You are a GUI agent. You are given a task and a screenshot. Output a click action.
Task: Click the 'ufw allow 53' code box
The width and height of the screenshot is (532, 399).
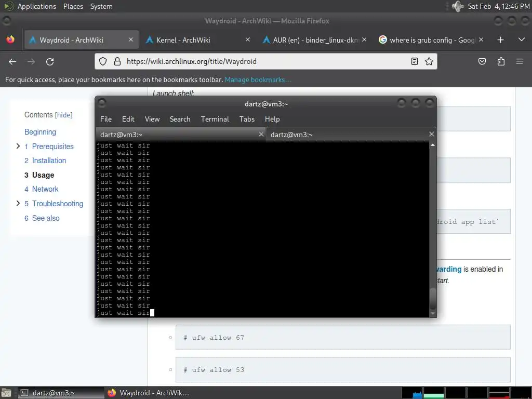coord(343,369)
